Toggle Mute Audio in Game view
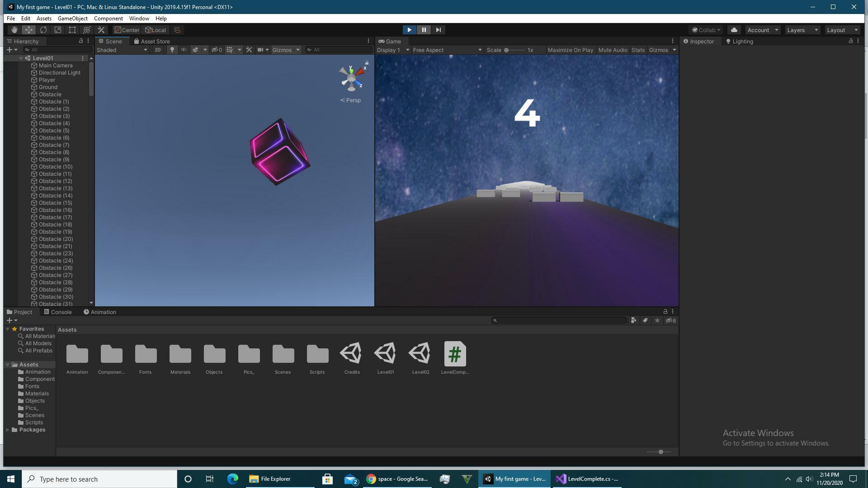The height and width of the screenshot is (488, 868). click(x=613, y=50)
